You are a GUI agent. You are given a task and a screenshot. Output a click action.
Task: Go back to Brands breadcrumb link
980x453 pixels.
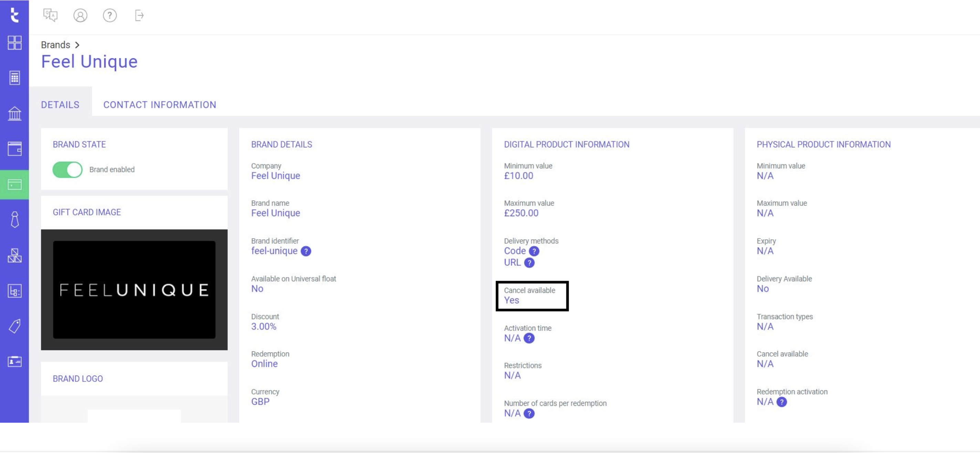coord(55,45)
